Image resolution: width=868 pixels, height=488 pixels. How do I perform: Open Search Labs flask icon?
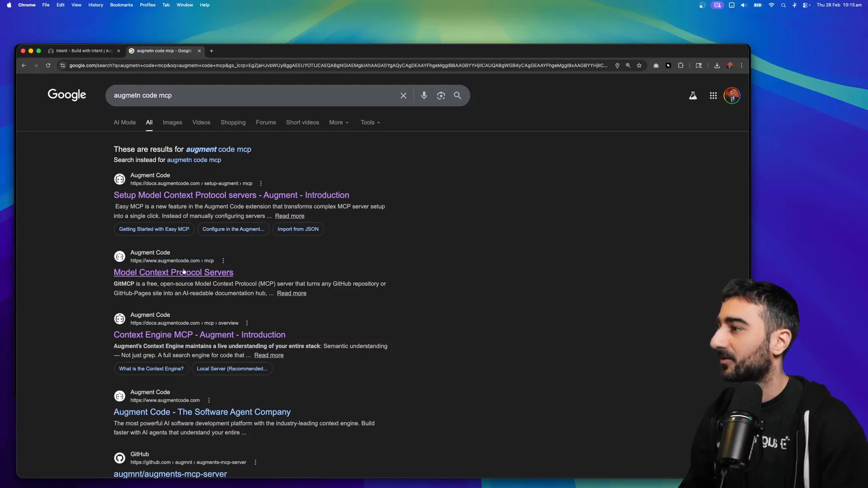point(693,96)
